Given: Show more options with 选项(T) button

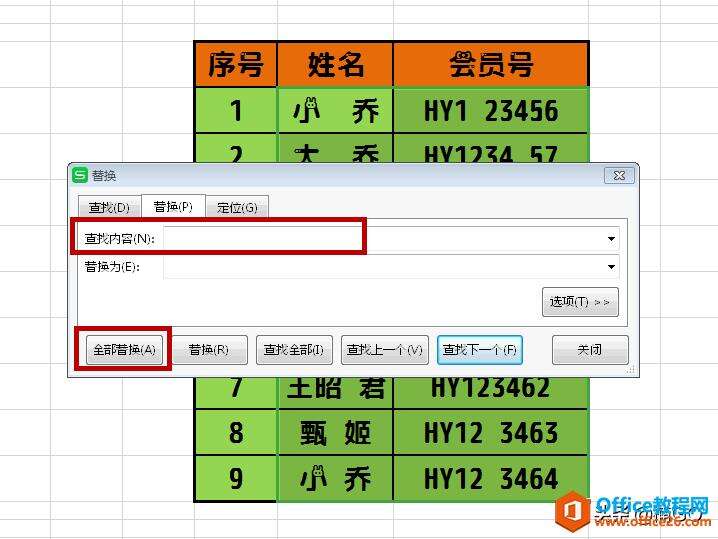Looking at the screenshot, I should [580, 302].
